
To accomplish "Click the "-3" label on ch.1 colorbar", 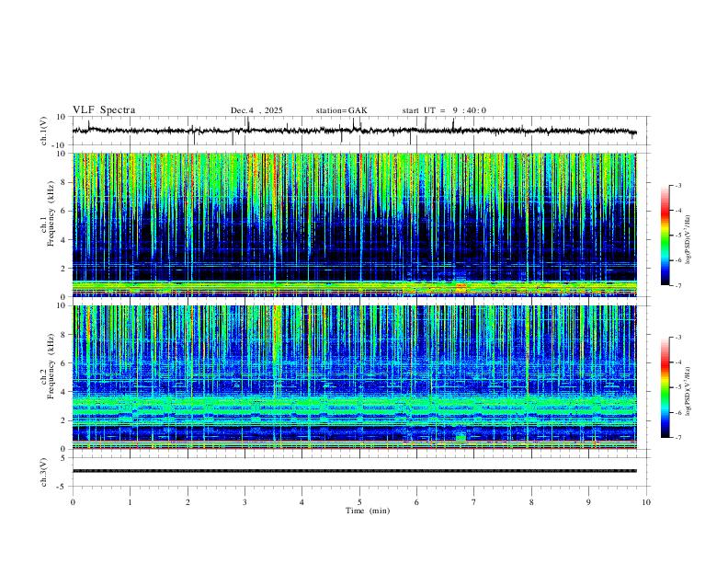I will 677,185.
